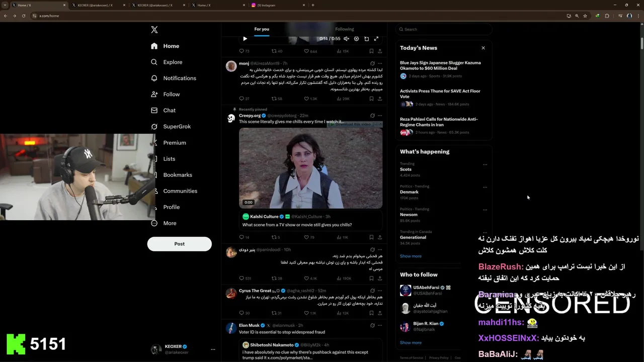The width and height of the screenshot is (644, 362).
Task: Open options for the Denmark trend
Action: tap(485, 187)
